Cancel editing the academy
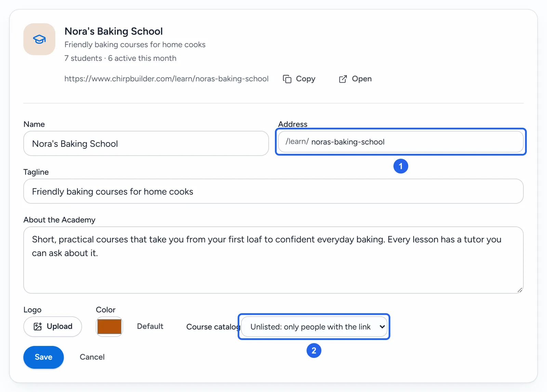 (x=92, y=357)
